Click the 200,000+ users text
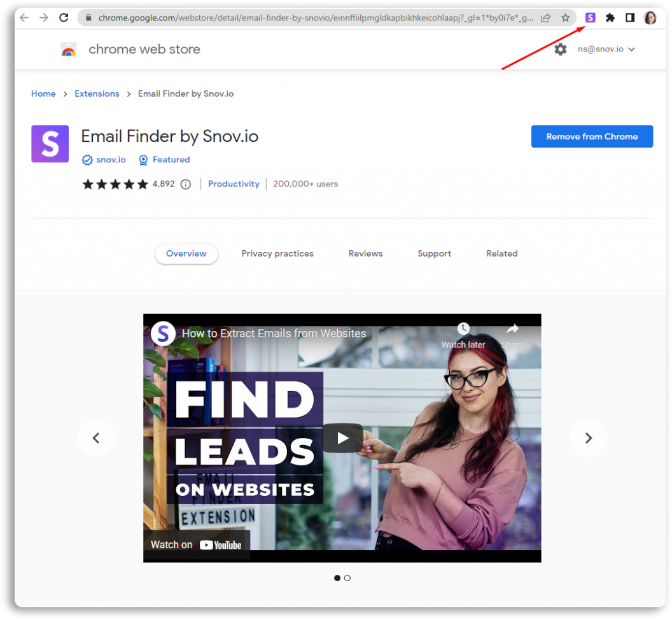Image resolution: width=672 pixels, height=620 pixels. coord(305,184)
